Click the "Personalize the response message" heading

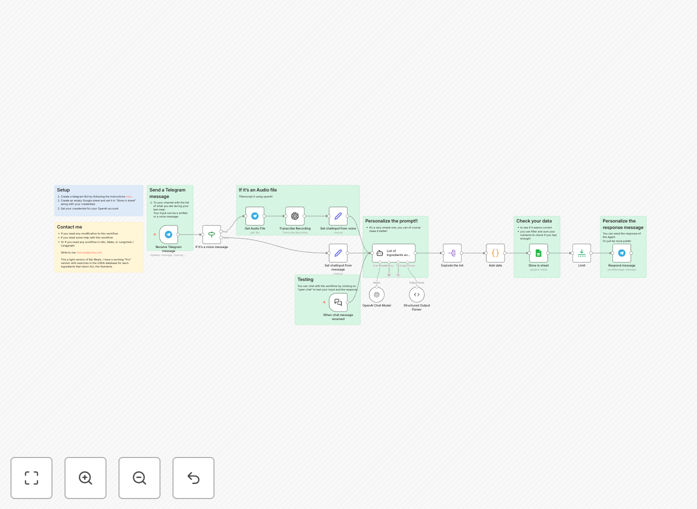(623, 224)
